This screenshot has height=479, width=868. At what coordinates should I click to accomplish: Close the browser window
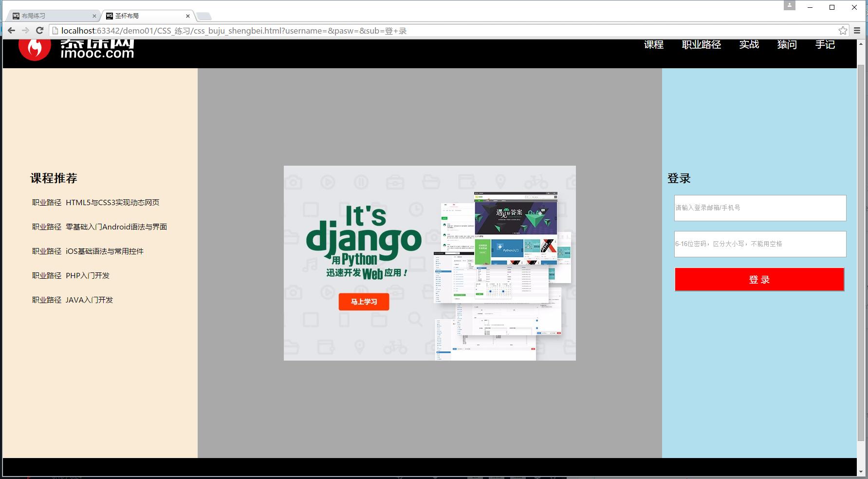click(854, 7)
